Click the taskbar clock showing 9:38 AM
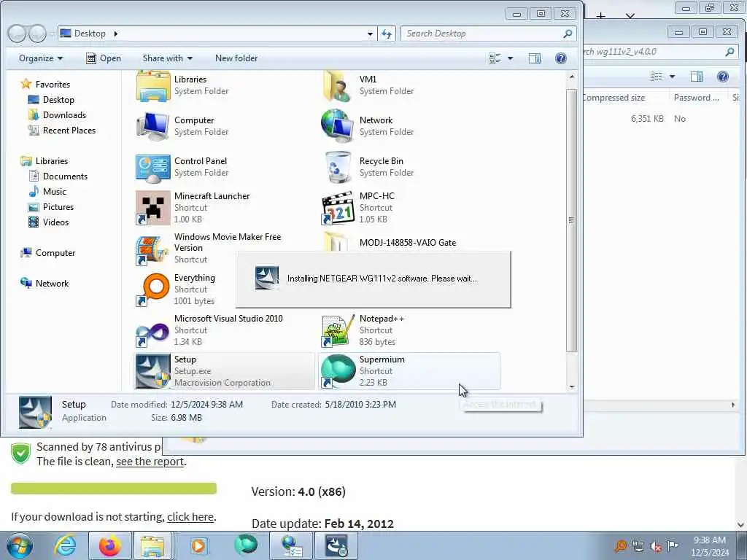The image size is (747, 560). click(x=710, y=546)
